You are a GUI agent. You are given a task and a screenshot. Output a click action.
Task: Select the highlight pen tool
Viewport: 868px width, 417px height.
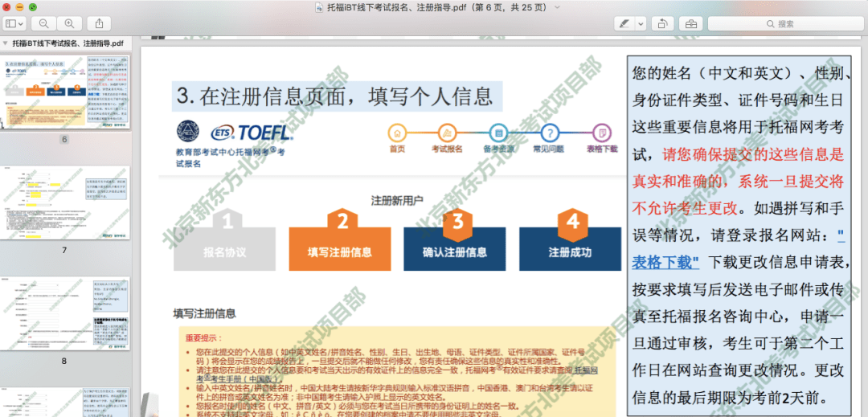[624, 24]
